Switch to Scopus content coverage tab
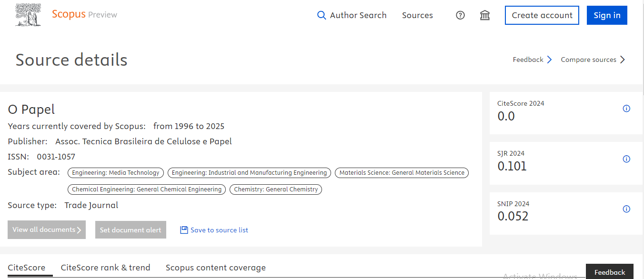 coord(216,268)
